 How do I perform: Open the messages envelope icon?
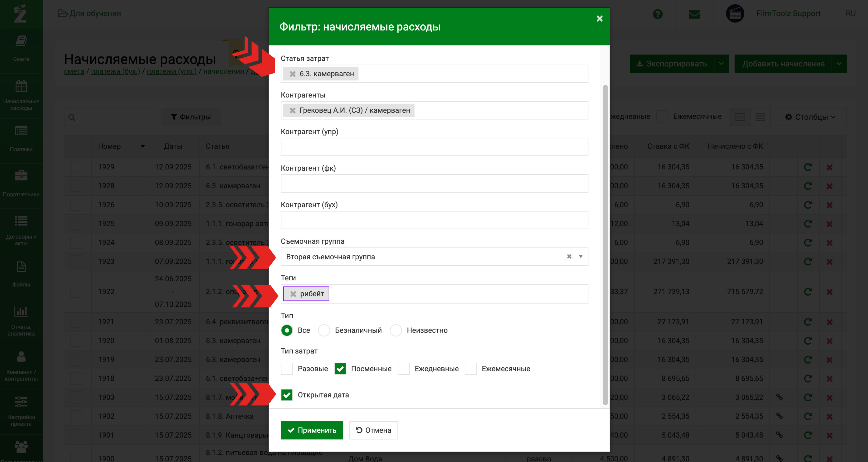click(x=694, y=14)
